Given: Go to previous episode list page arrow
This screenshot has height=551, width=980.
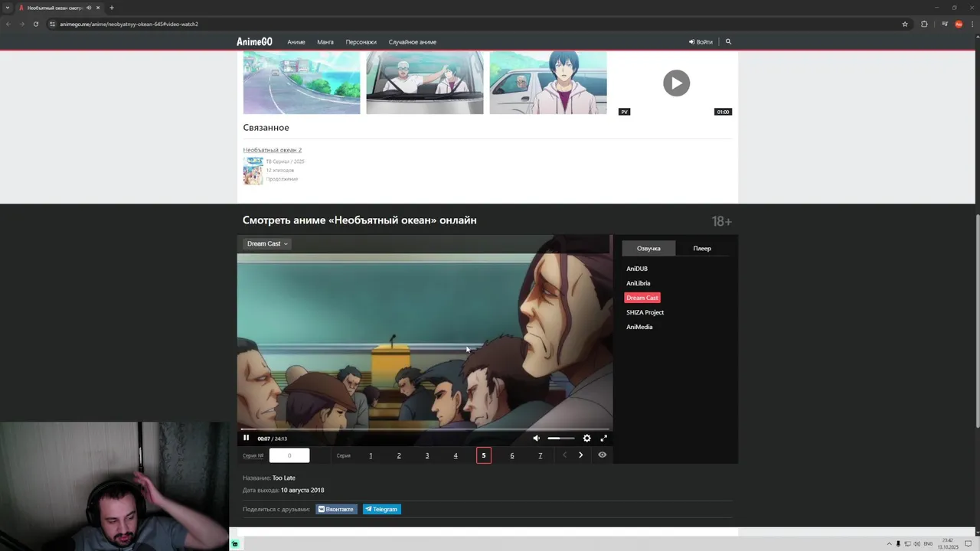Looking at the screenshot, I should [x=565, y=455].
